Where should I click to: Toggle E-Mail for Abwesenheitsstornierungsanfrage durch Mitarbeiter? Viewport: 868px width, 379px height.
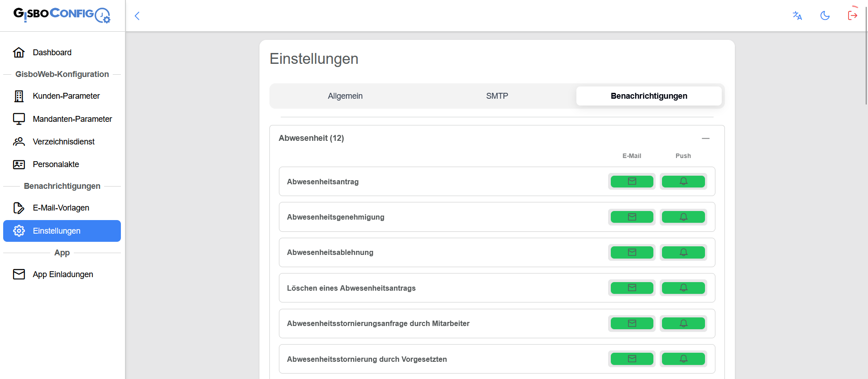click(632, 323)
